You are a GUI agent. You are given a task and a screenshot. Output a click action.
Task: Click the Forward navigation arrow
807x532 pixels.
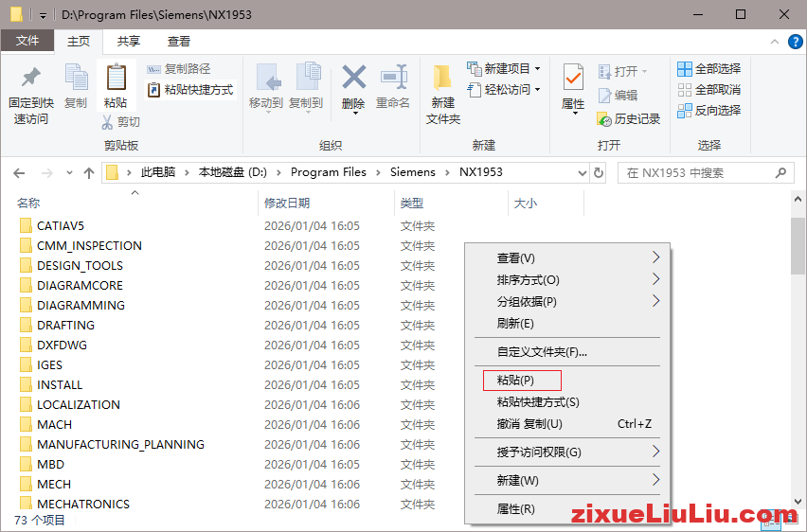coord(46,173)
